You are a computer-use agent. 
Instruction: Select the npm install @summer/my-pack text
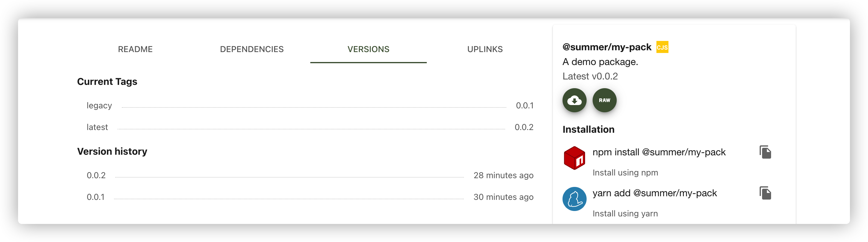[x=659, y=152]
